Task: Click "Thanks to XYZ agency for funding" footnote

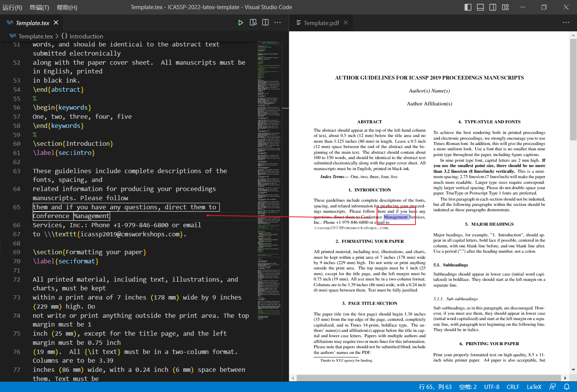Action: click(346, 360)
